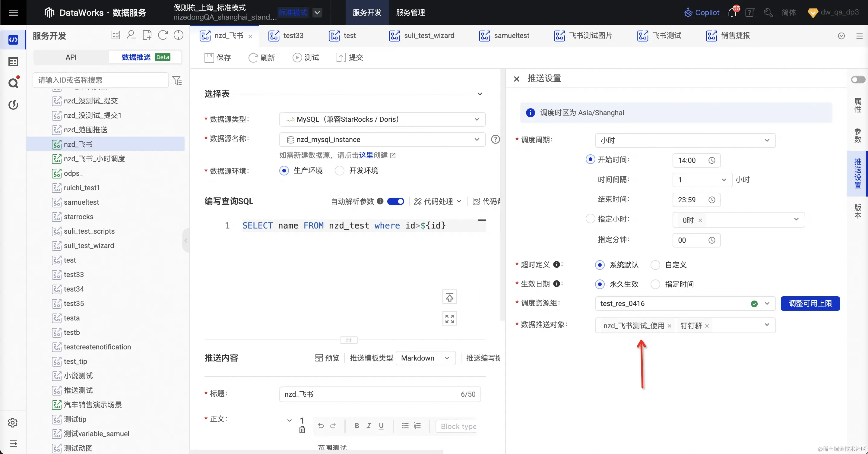Open Copilot assistant

tap(702, 13)
